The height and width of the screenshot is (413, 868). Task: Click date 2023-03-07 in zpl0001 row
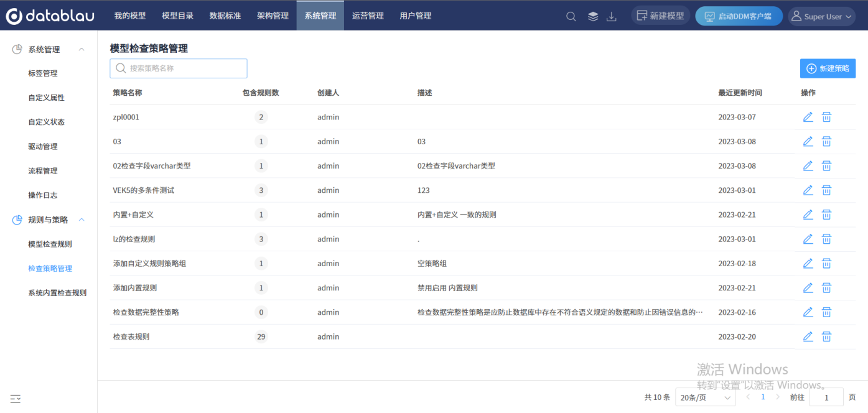click(x=737, y=117)
